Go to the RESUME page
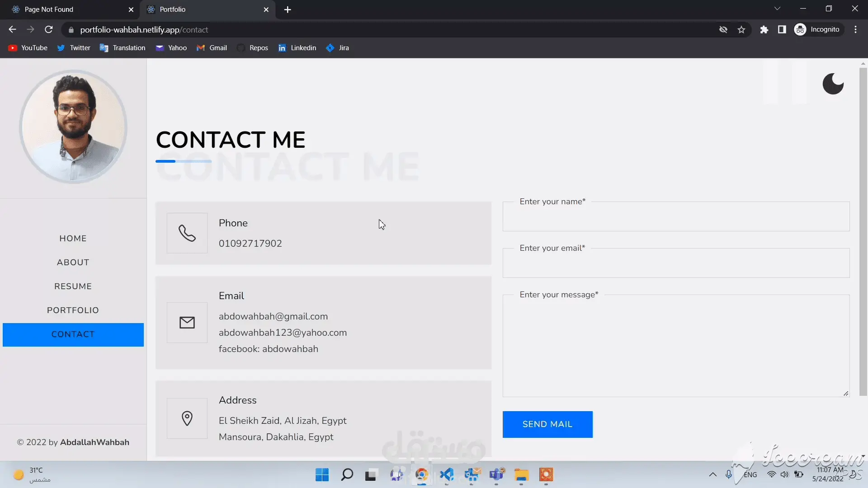This screenshot has width=868, height=488. point(73,286)
